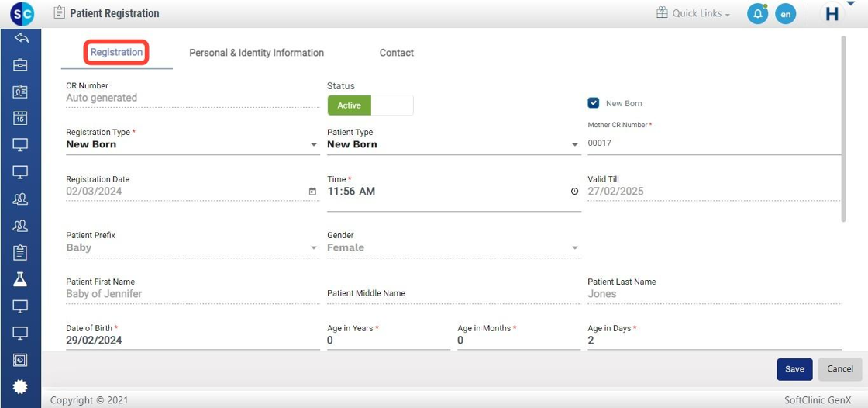The image size is (868, 408).
Task: Open the laboratory flask icon in the sidebar
Action: click(20, 278)
